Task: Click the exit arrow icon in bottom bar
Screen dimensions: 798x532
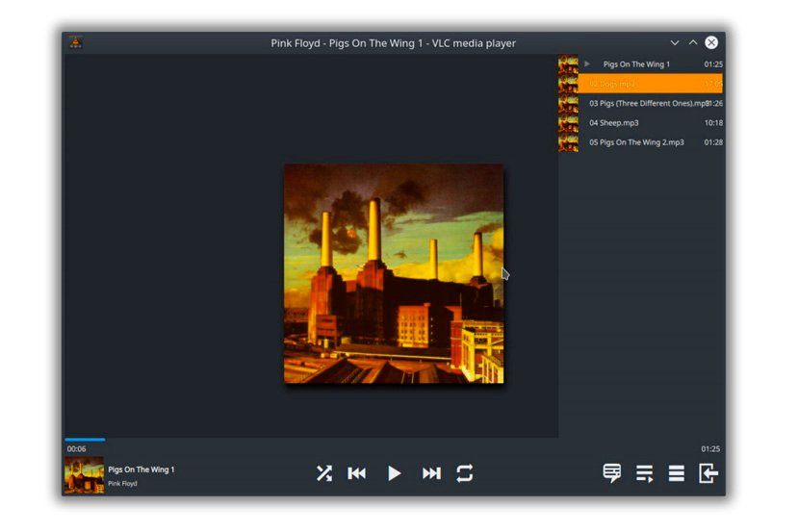Action: click(708, 473)
